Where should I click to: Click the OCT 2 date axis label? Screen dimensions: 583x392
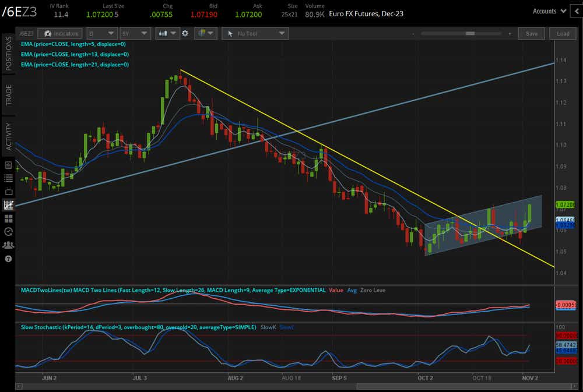(426, 378)
